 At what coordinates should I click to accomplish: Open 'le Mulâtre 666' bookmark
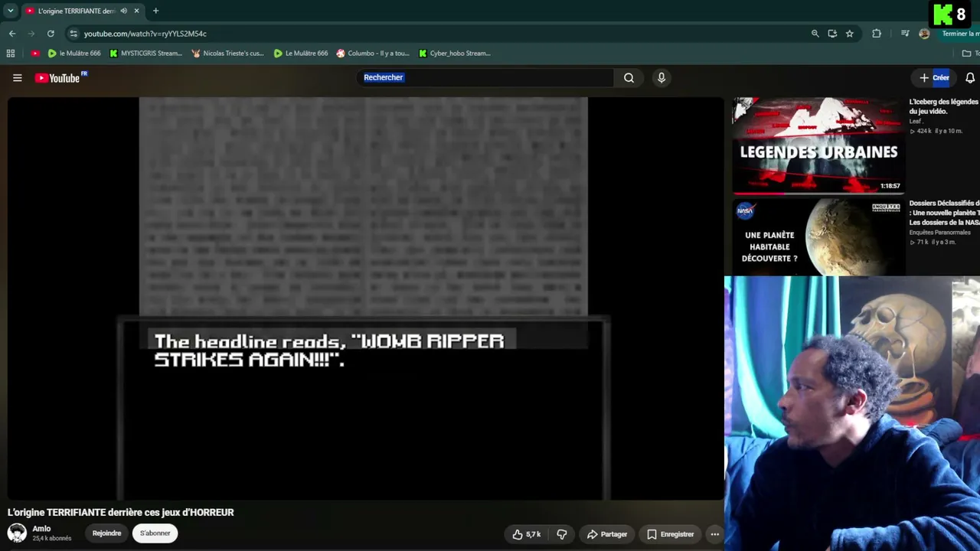tap(74, 54)
